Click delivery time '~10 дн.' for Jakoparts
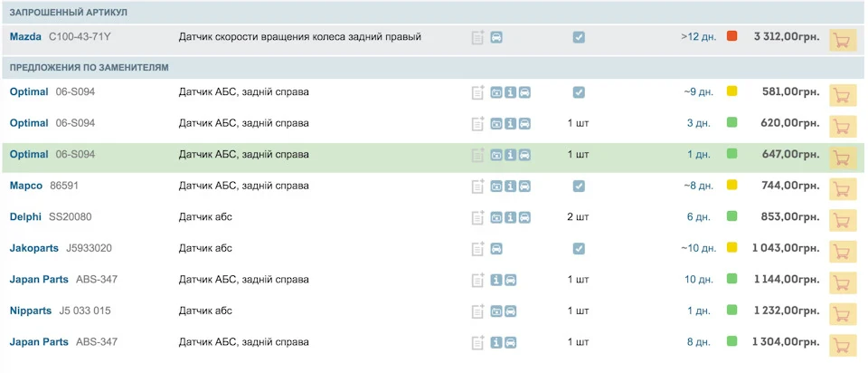The height and width of the screenshot is (373, 868). click(x=699, y=248)
